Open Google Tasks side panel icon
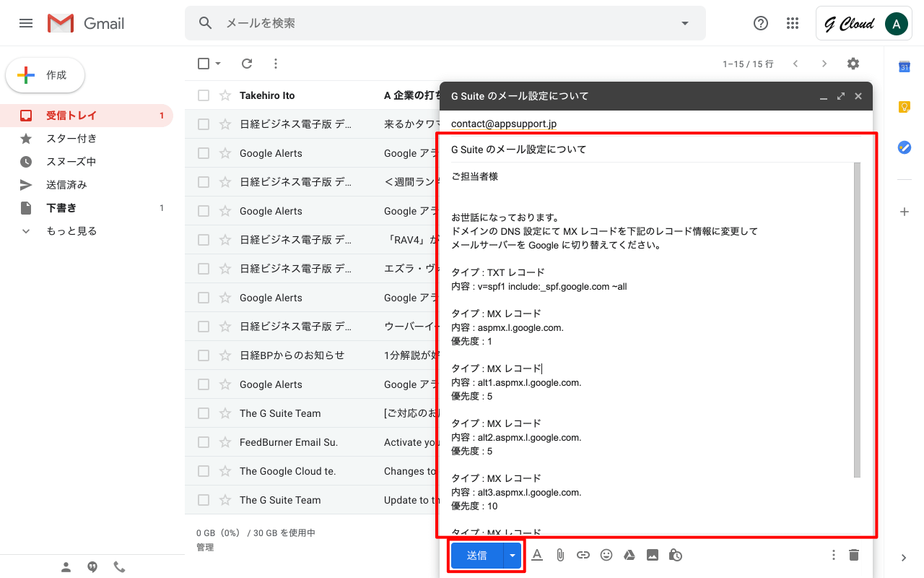This screenshot has height=578, width=924. click(x=904, y=147)
